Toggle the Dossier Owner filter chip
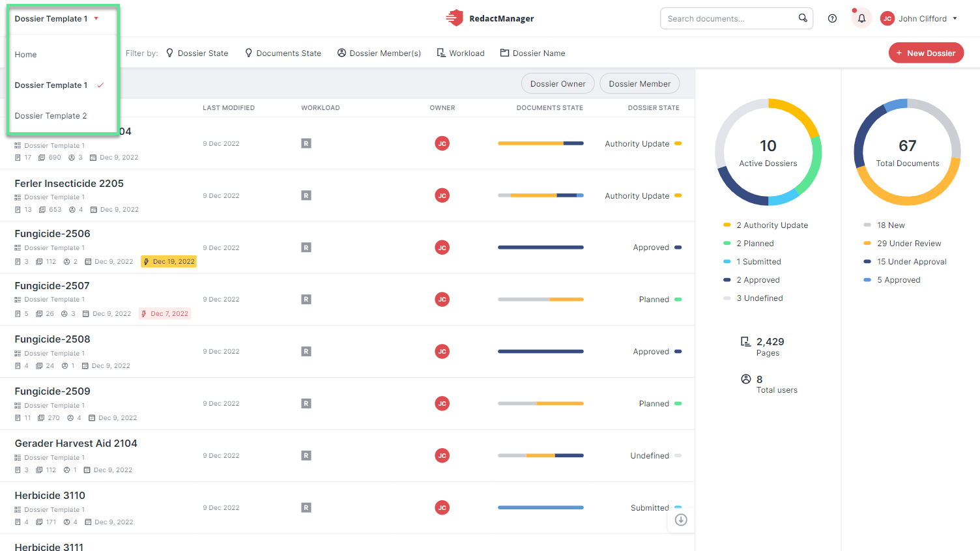Image resolution: width=980 pixels, height=551 pixels. tap(558, 84)
